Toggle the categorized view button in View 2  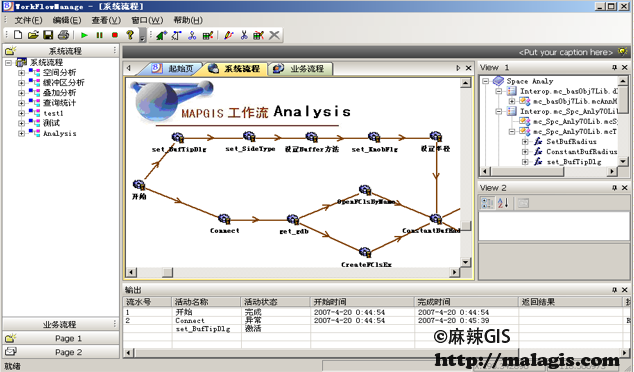pyautogui.click(x=487, y=203)
